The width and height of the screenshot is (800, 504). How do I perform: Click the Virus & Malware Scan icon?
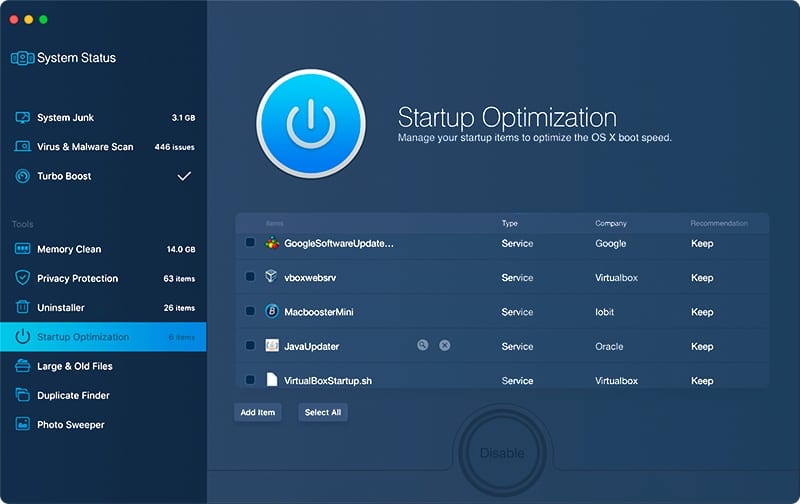[22, 147]
